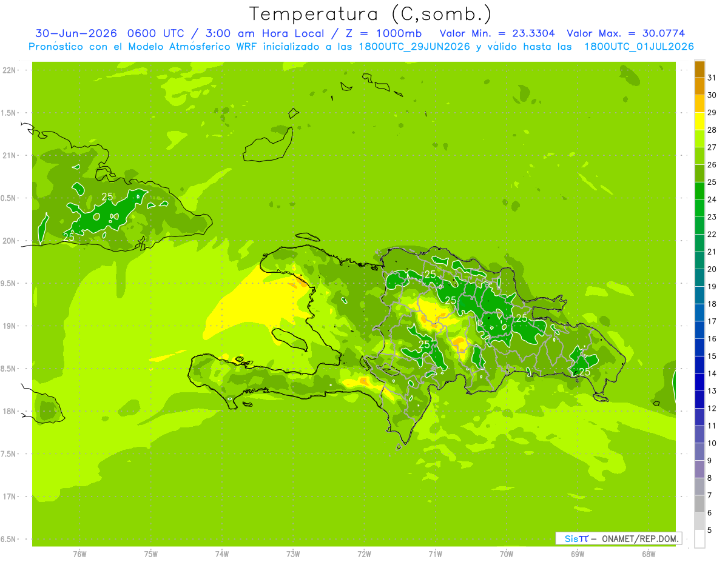This screenshot has height=562, width=728.
Task: Select the forecast date "30-Jun-2026"
Action: tap(76, 33)
